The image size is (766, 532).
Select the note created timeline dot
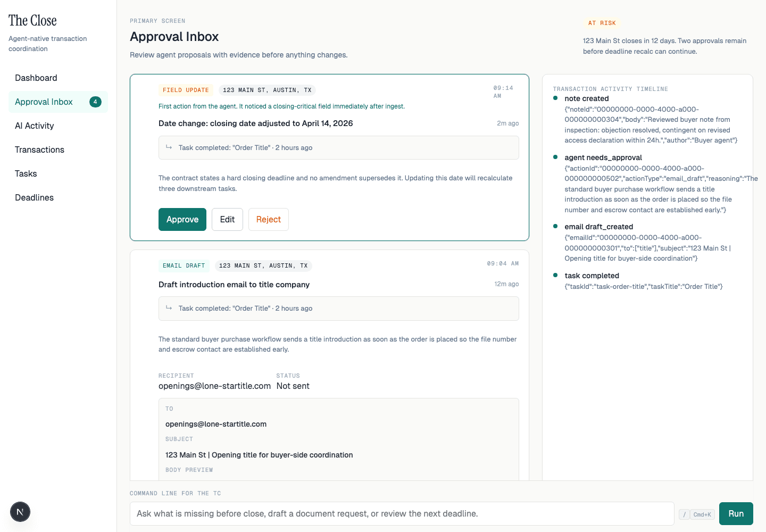tap(556, 98)
